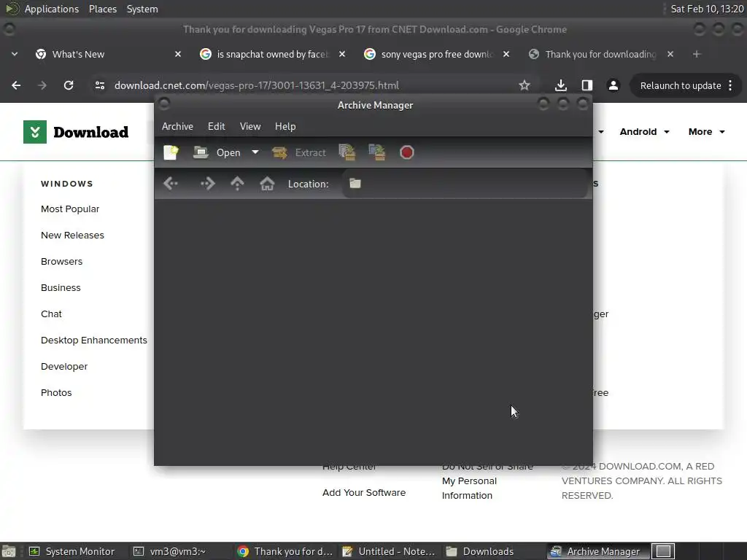Screen dimensions: 747x560
Task: Open Browsers category link
Action: pos(61,262)
